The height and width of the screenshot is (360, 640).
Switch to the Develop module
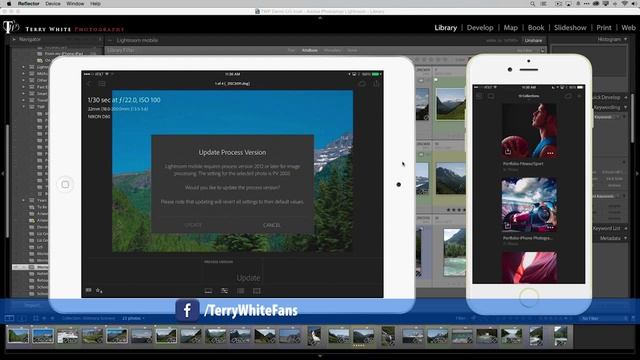click(480, 28)
